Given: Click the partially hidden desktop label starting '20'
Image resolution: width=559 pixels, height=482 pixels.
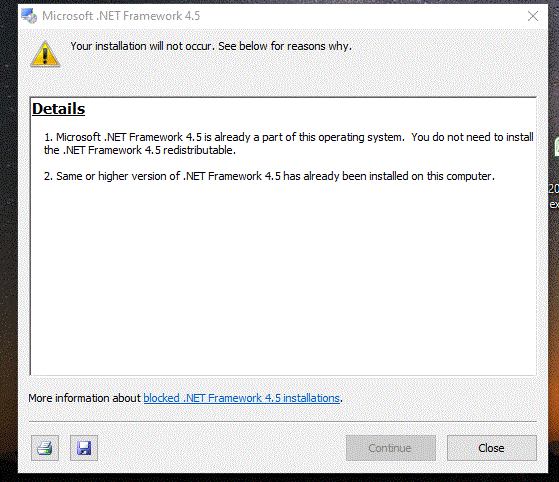Looking at the screenshot, I should pos(554,189).
